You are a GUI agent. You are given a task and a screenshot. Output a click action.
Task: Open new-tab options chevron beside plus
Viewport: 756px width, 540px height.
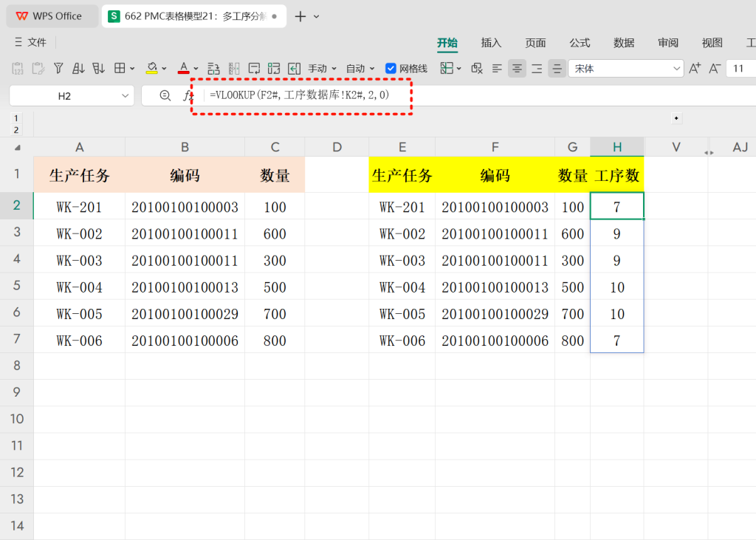pos(316,16)
